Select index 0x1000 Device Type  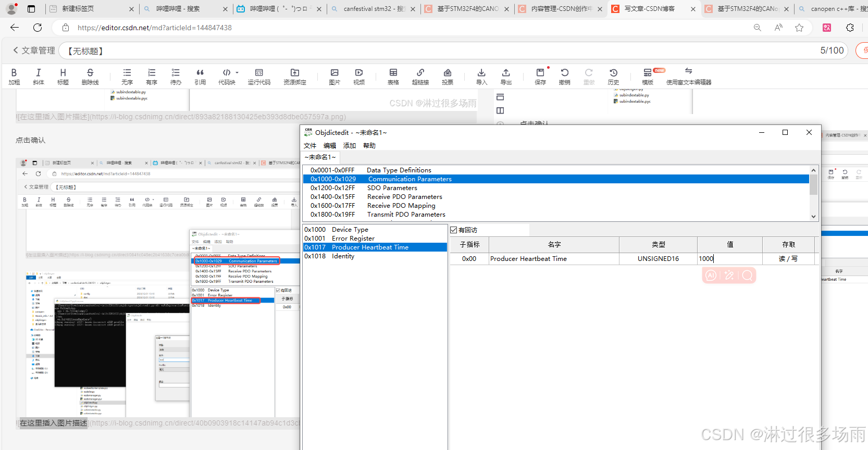pyautogui.click(x=375, y=230)
